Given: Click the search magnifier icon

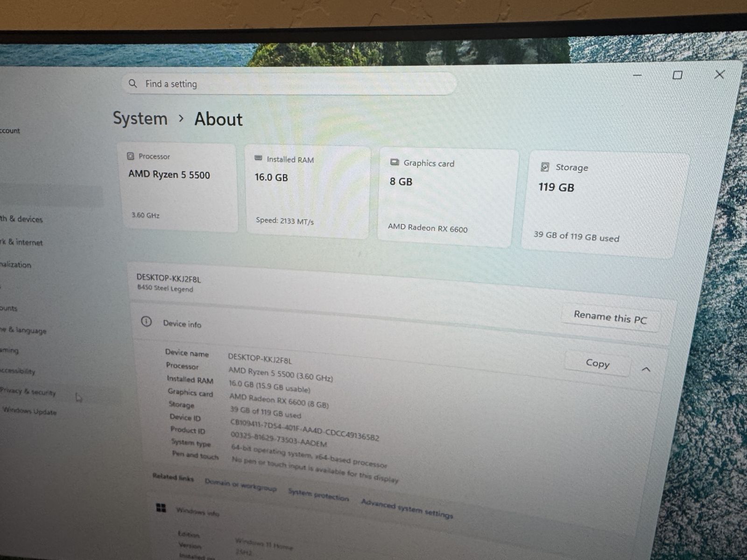Looking at the screenshot, I should point(133,84).
